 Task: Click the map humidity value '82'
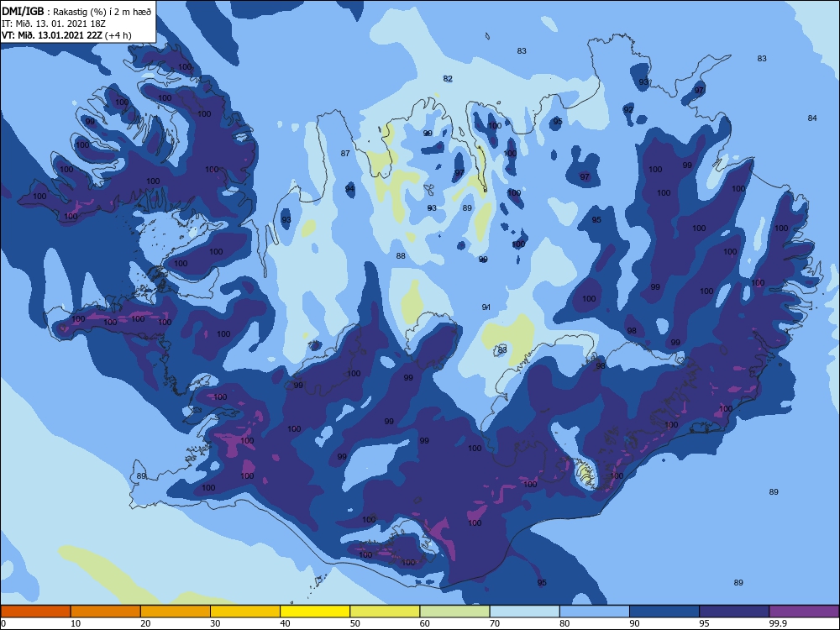point(448,79)
